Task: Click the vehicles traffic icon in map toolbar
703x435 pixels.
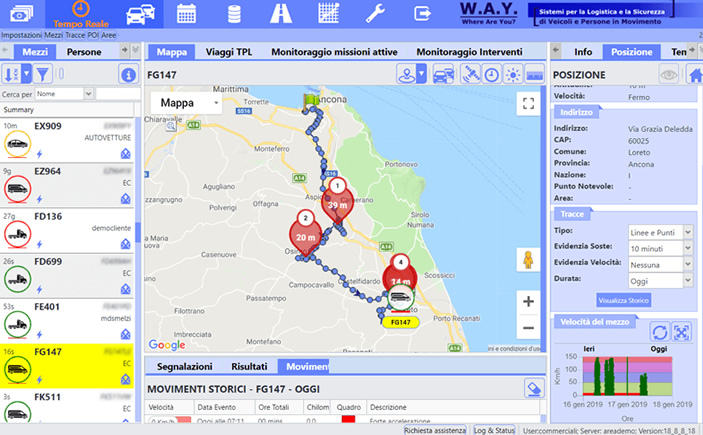Action: [x=443, y=74]
